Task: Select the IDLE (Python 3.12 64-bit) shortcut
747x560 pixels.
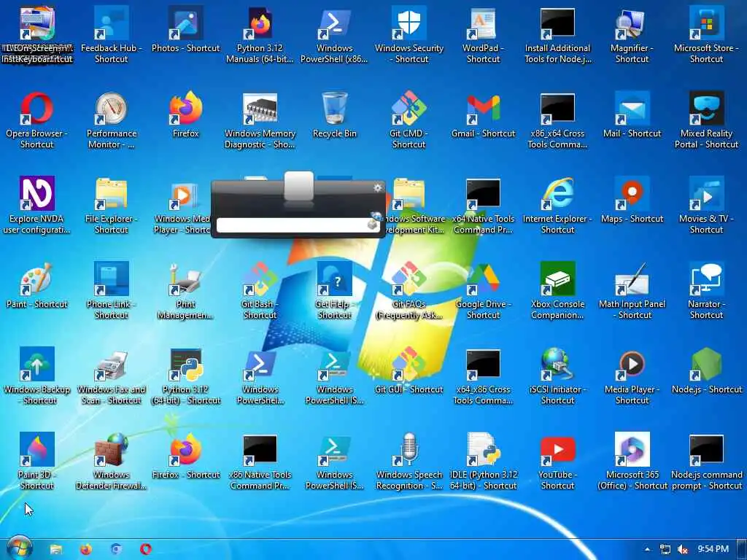Action: (x=483, y=461)
